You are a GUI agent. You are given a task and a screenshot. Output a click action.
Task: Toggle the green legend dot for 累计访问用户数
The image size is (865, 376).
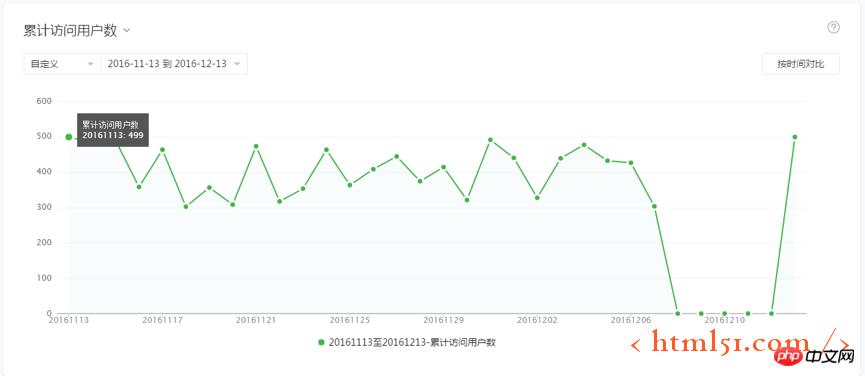pos(321,342)
